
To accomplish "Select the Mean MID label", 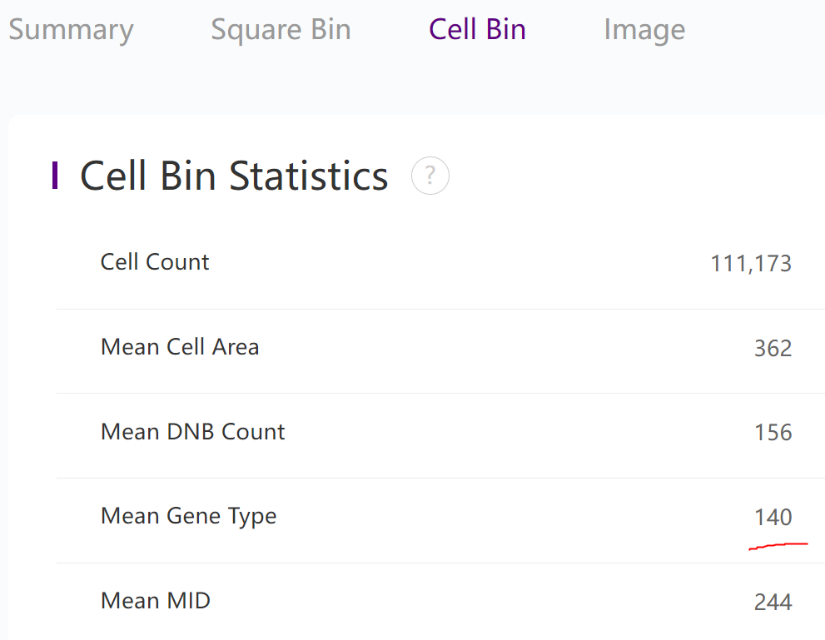I will (x=156, y=601).
